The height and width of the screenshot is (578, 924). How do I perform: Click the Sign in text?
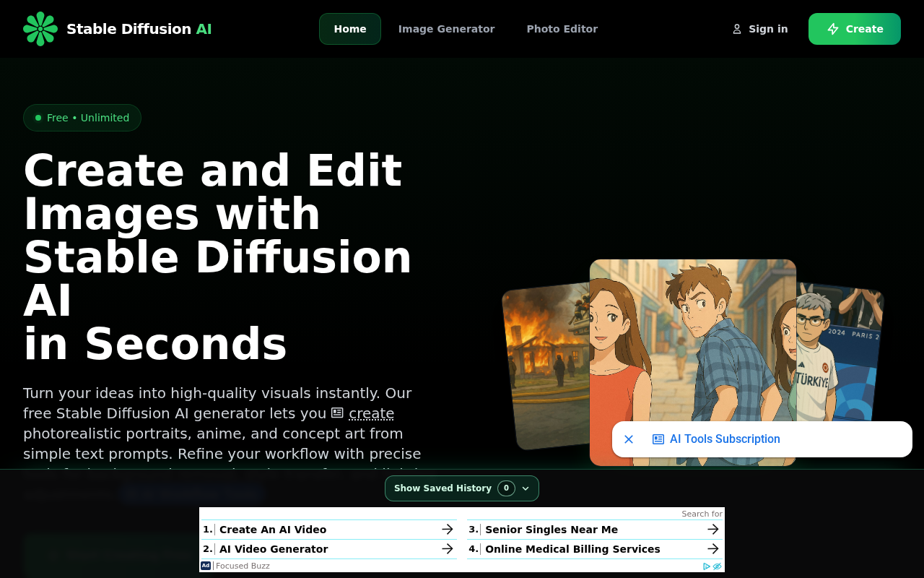pyautogui.click(x=768, y=29)
